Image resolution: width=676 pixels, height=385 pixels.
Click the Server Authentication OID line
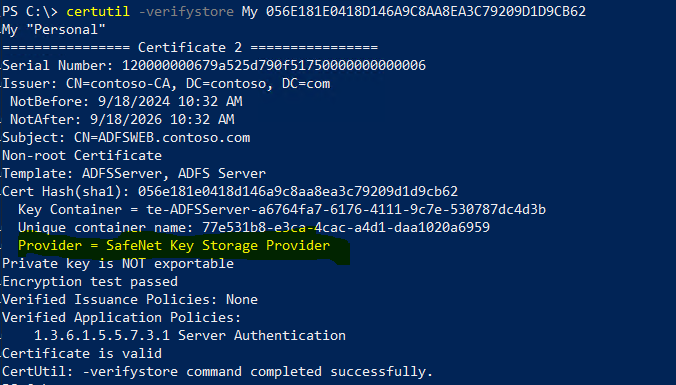coord(190,335)
